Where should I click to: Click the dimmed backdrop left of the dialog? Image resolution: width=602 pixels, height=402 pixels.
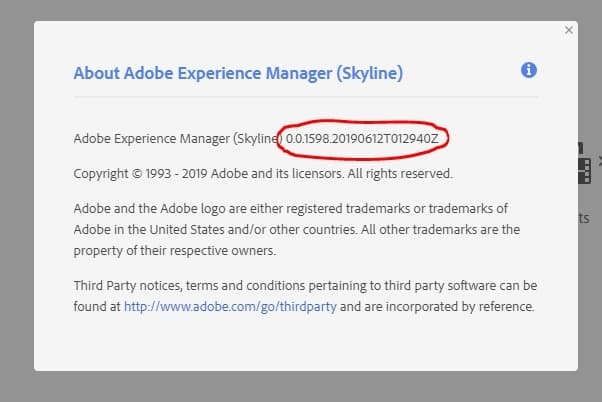click(16, 200)
